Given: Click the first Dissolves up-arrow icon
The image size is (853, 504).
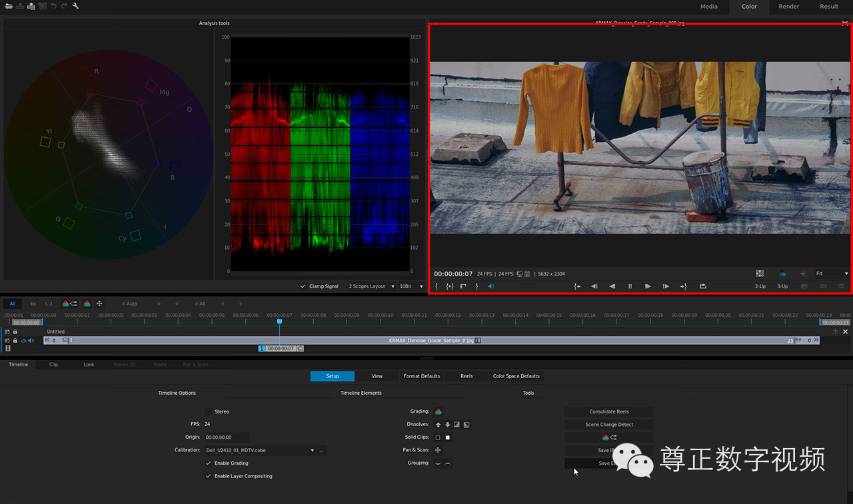Looking at the screenshot, I should [x=438, y=424].
